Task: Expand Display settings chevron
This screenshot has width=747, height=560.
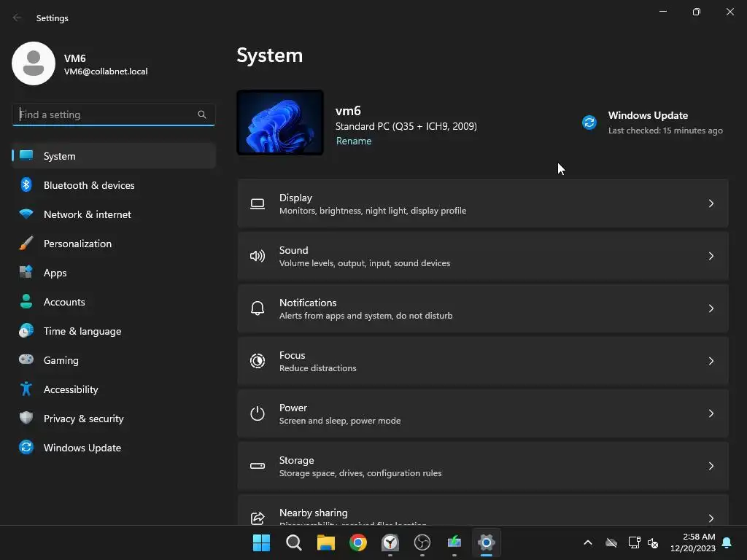Action: [711, 204]
